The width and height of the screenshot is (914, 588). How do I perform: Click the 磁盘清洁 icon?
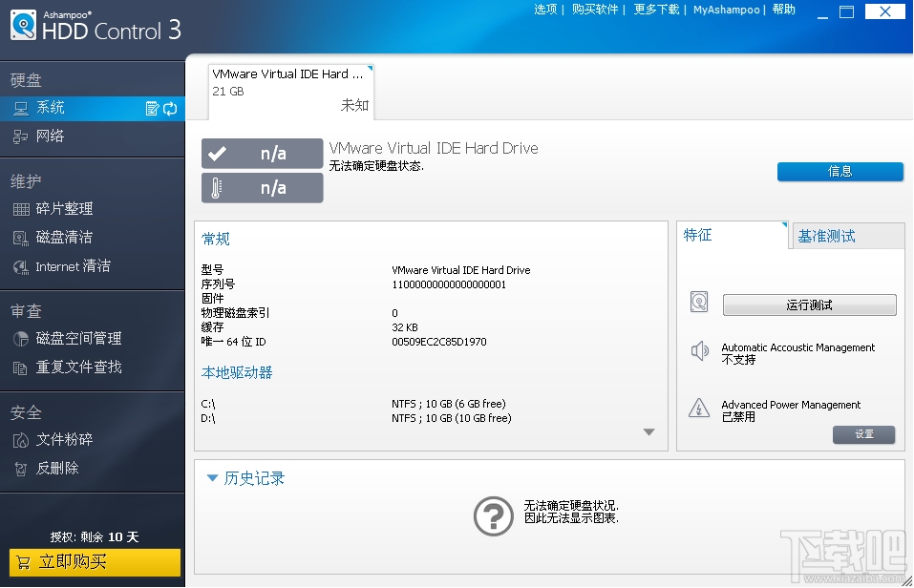click(21, 238)
